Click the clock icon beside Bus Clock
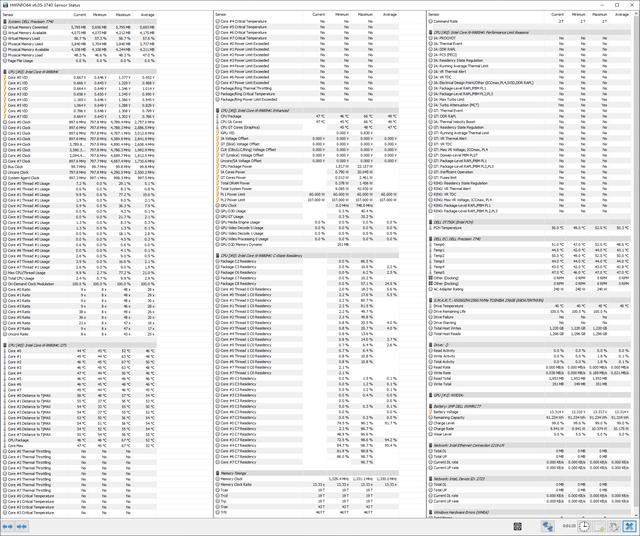This screenshot has height=536, width=640. point(5,167)
